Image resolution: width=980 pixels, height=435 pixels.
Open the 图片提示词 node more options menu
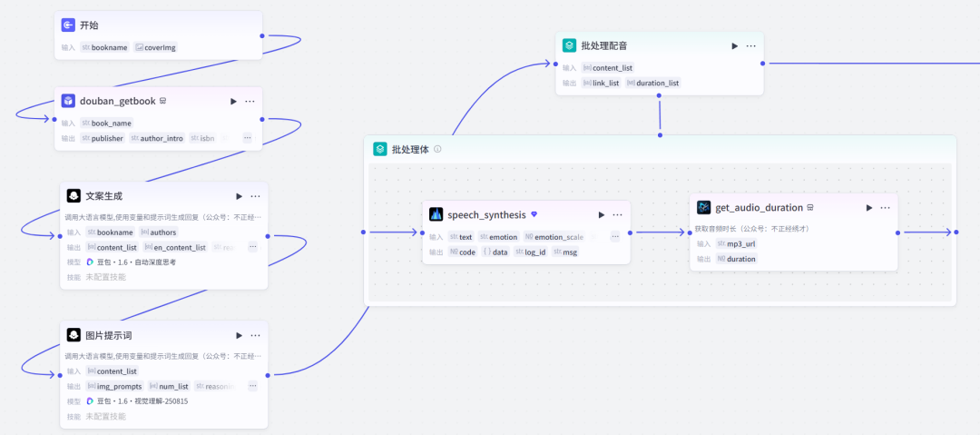tap(255, 335)
